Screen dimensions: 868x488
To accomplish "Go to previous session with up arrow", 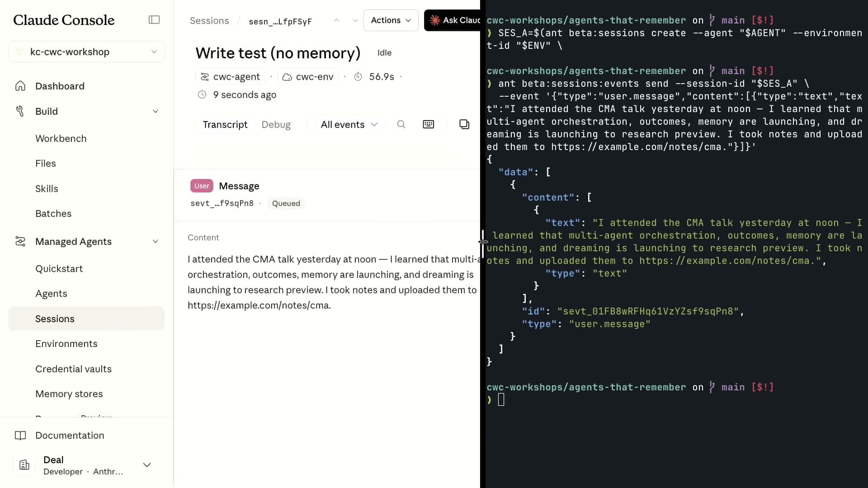I will (336, 20).
